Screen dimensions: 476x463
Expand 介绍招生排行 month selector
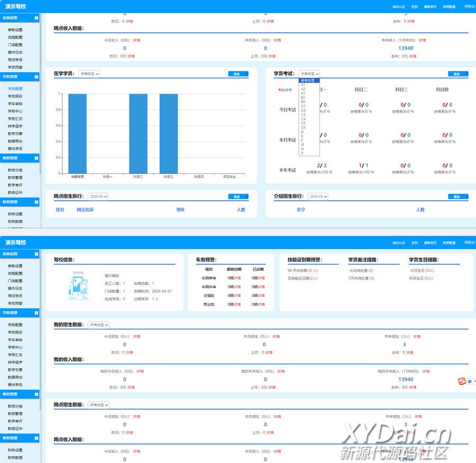318,197
